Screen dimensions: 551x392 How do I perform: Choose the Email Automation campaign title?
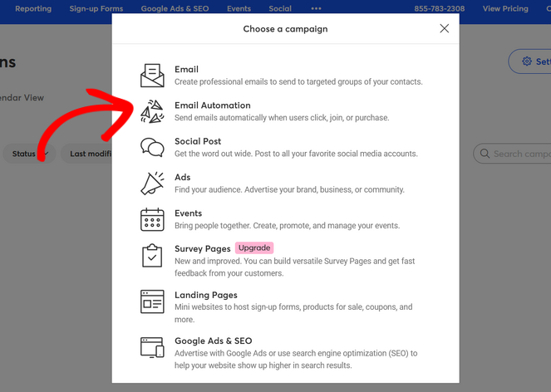tap(213, 105)
